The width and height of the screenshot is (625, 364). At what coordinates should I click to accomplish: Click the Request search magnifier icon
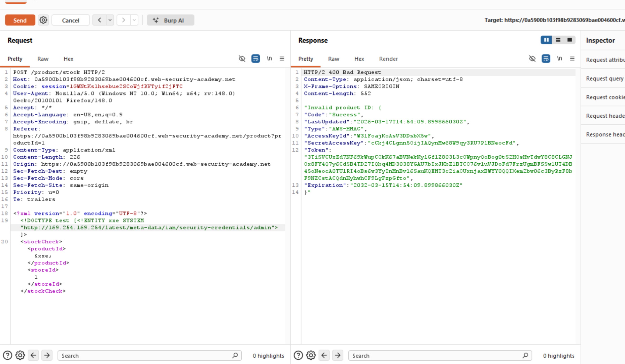click(235, 355)
